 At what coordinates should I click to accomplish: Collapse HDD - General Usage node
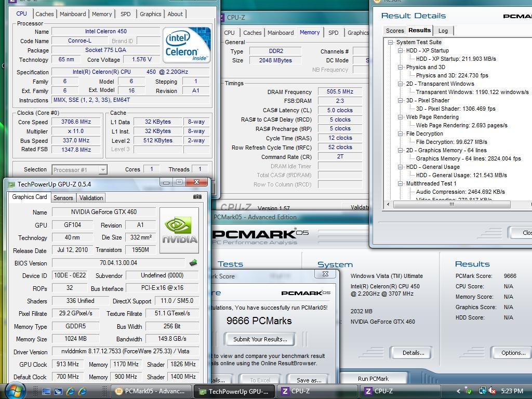coord(401,167)
